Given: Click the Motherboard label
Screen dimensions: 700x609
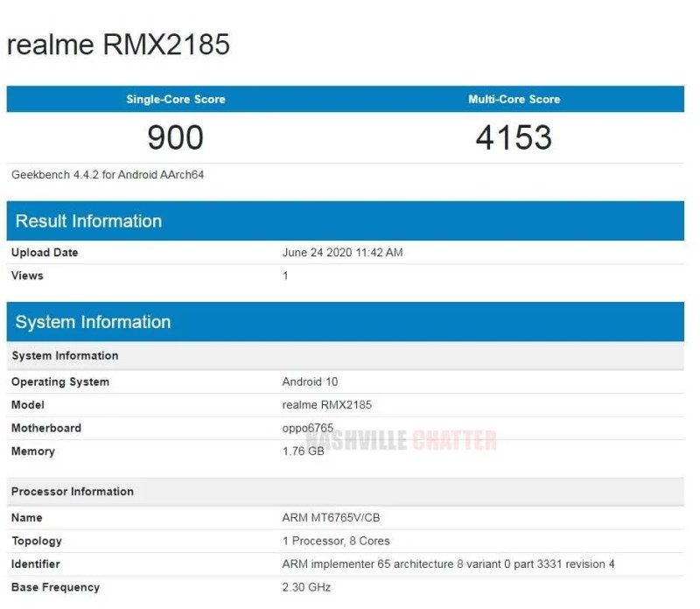Looking at the screenshot, I should pos(46,428).
